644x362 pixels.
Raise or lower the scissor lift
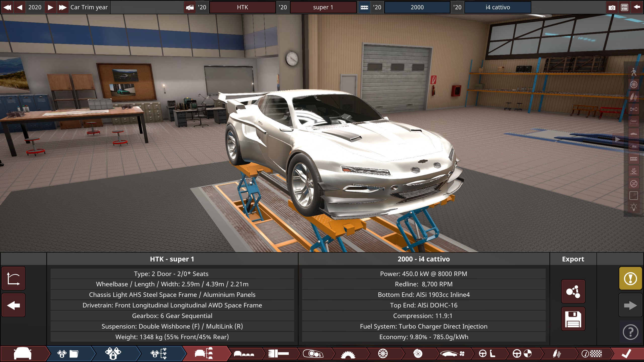coord(634,171)
